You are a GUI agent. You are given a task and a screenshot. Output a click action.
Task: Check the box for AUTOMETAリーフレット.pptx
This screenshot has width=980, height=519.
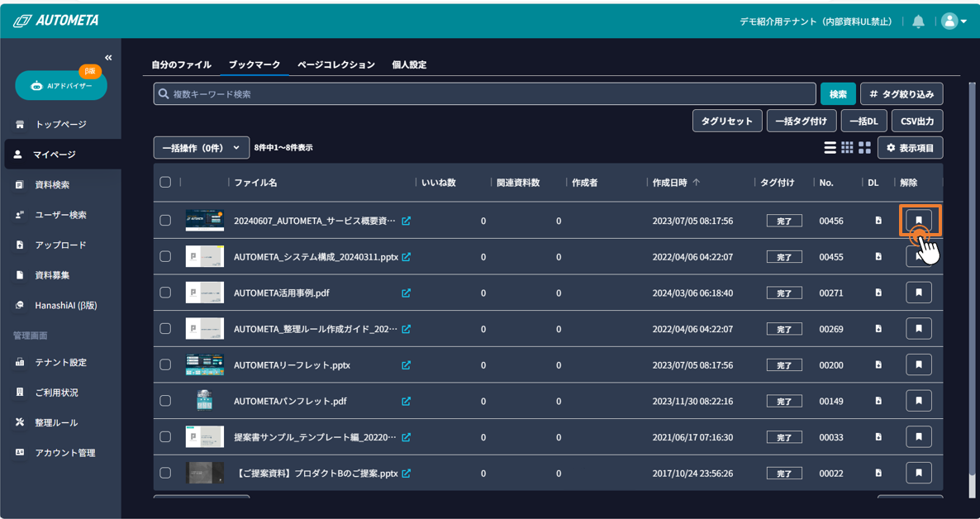pos(165,364)
